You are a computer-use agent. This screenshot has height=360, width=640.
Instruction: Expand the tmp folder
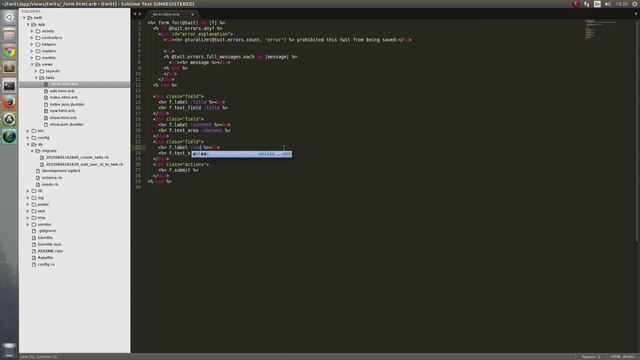28,218
